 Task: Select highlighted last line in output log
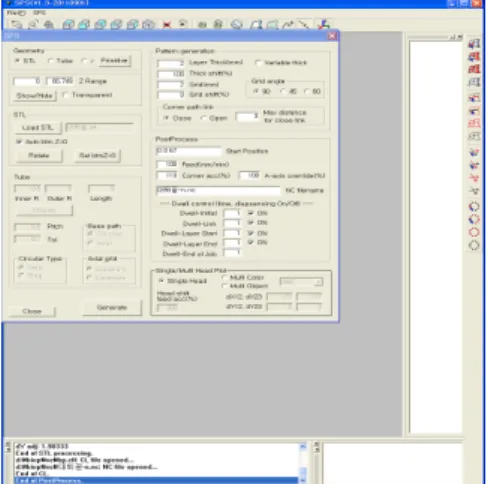156,481
